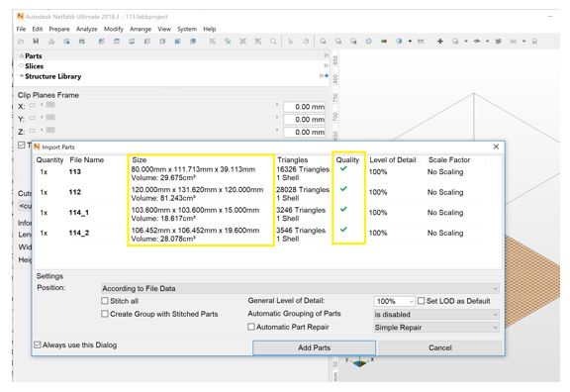
Task: Open the General Level of Detail 100% dropdown
Action: [x=394, y=301]
